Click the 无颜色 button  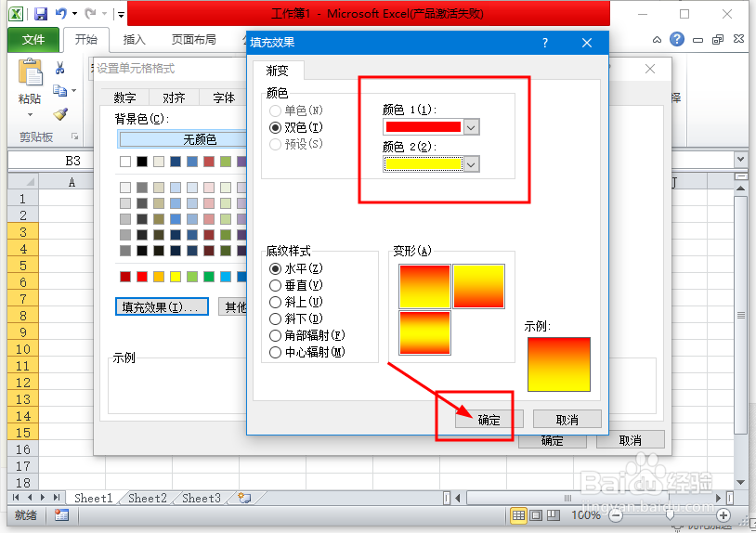coord(183,139)
